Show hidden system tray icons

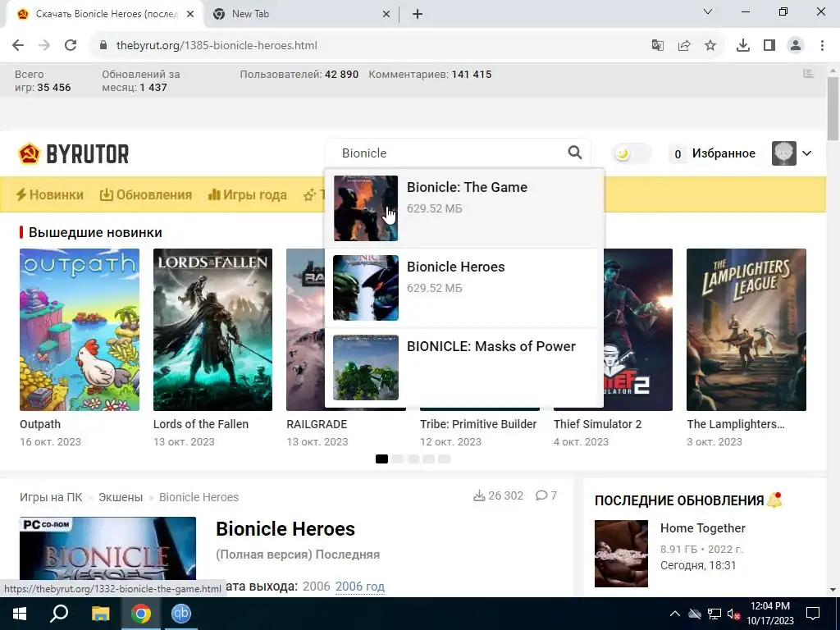[x=675, y=614]
